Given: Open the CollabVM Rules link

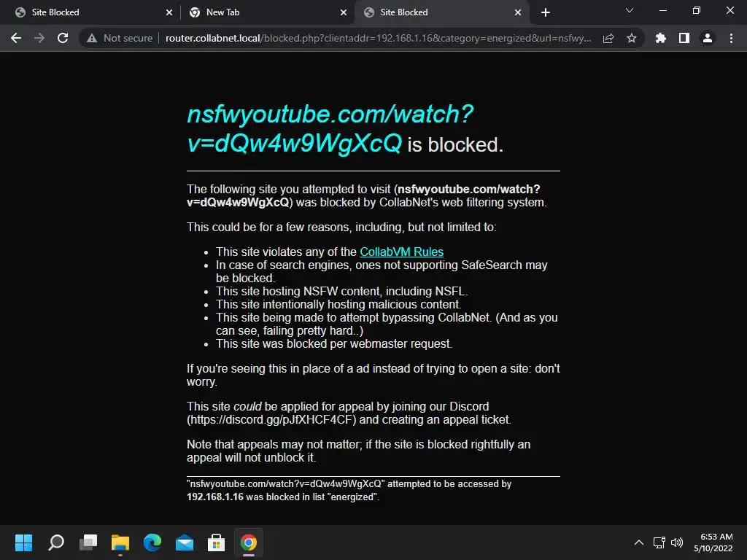Looking at the screenshot, I should pyautogui.click(x=402, y=252).
